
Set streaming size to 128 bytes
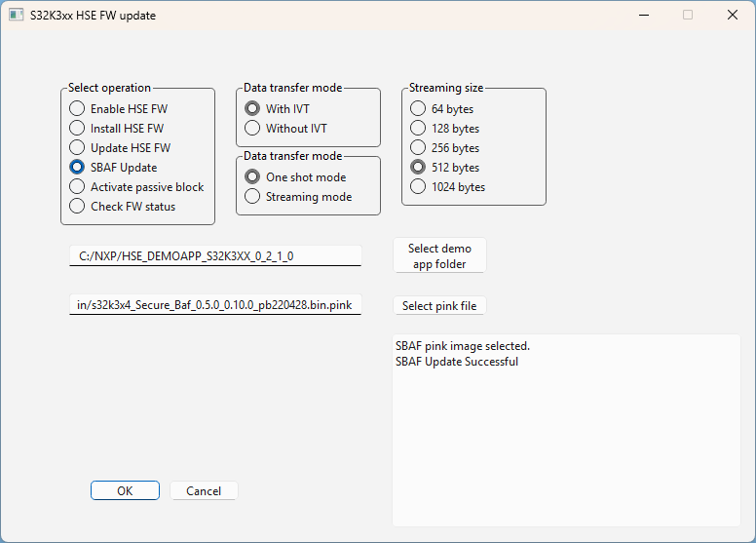pyautogui.click(x=419, y=129)
